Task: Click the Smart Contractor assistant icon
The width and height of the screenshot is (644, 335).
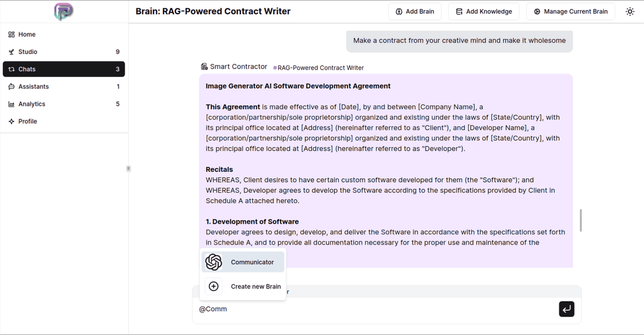Action: [x=204, y=67]
